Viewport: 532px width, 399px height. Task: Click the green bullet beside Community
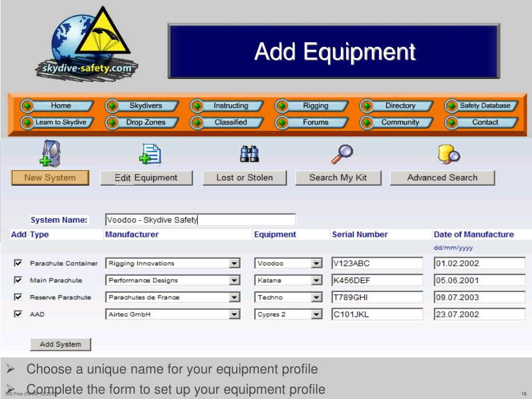367,123
